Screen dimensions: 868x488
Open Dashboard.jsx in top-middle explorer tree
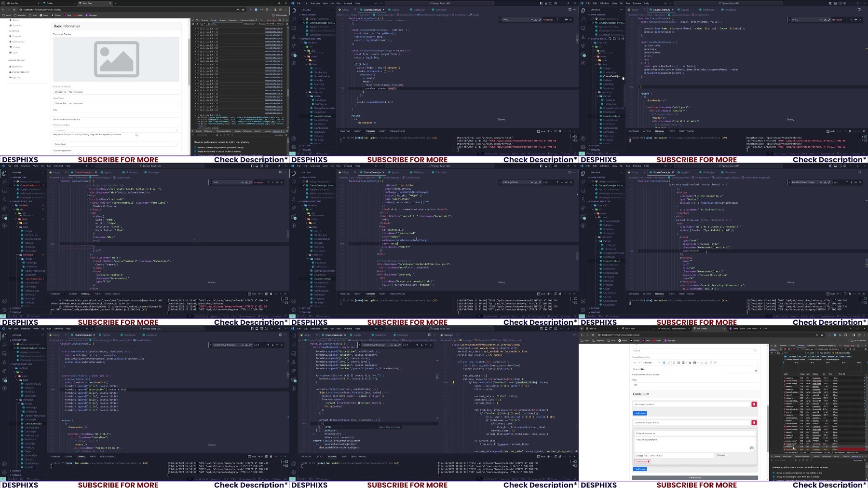320,128
